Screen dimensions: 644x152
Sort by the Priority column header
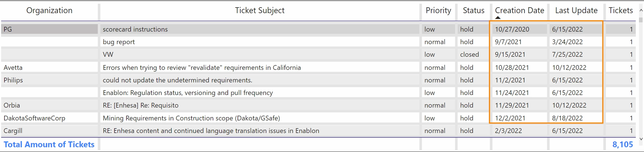[x=438, y=11]
